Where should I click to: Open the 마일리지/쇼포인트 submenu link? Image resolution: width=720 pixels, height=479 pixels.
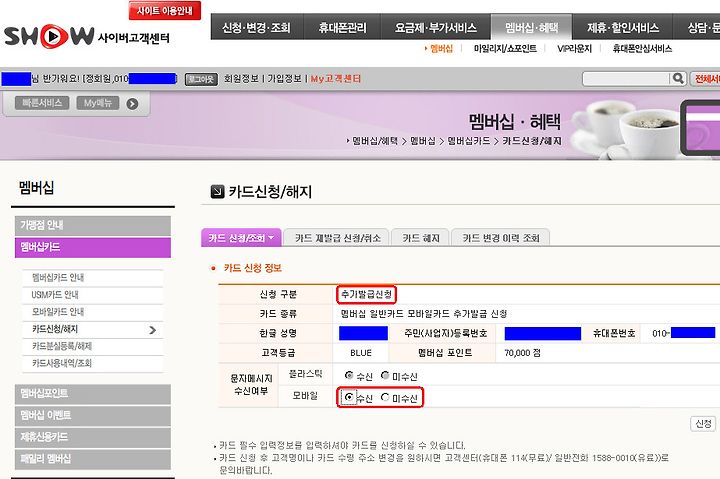(505, 49)
